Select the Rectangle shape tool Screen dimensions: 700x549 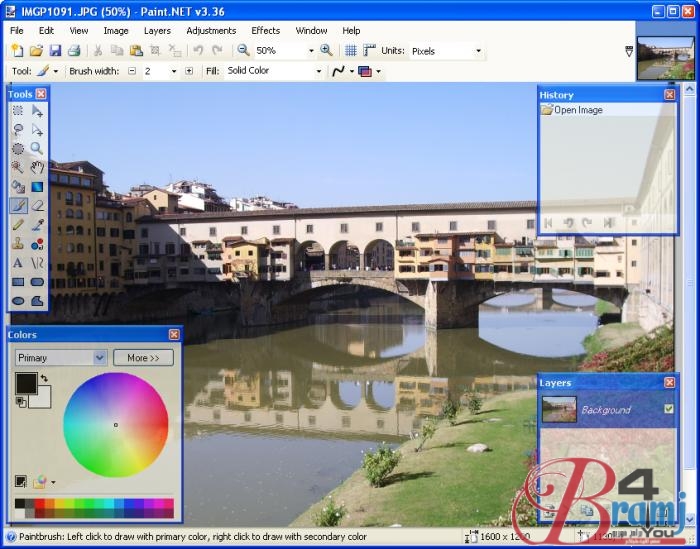(18, 282)
